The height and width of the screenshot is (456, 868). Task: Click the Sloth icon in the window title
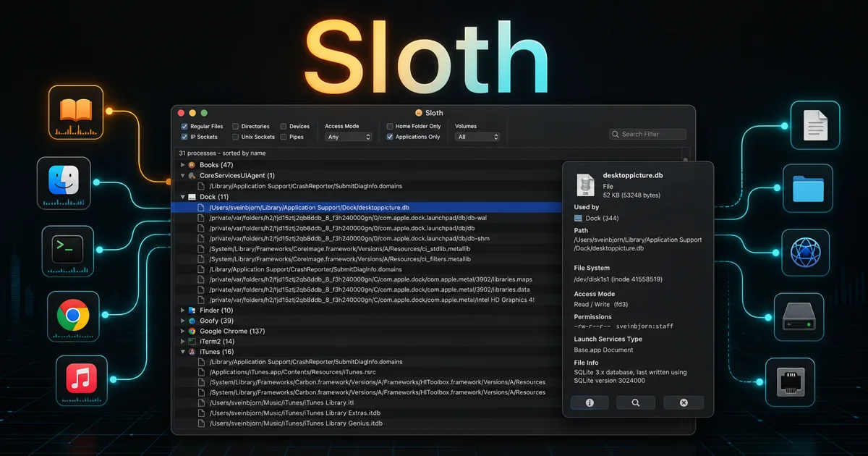(x=419, y=113)
